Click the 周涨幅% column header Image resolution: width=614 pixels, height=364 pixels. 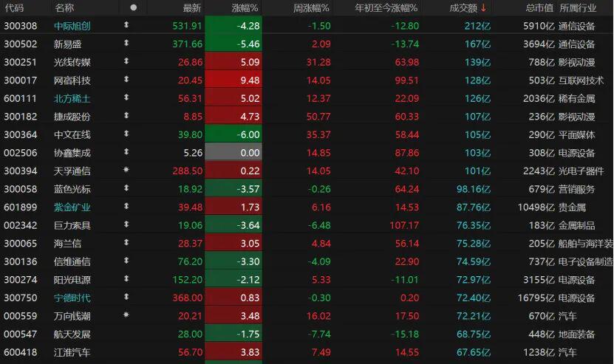tap(311, 8)
